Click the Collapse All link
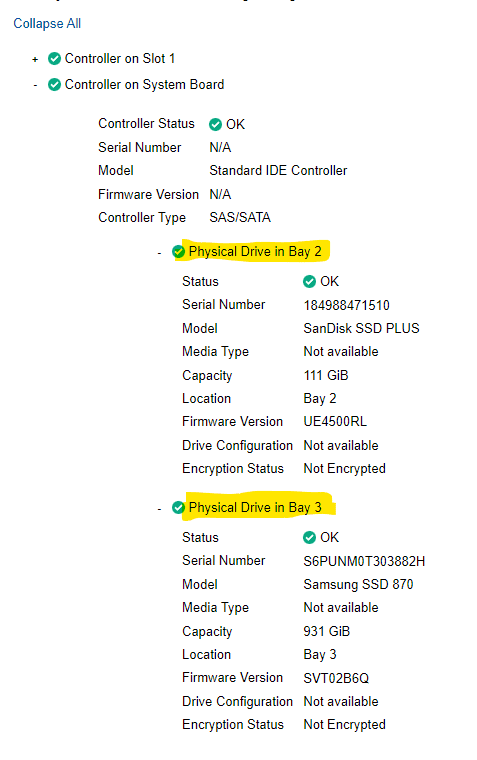This screenshot has width=477, height=760. [47, 23]
